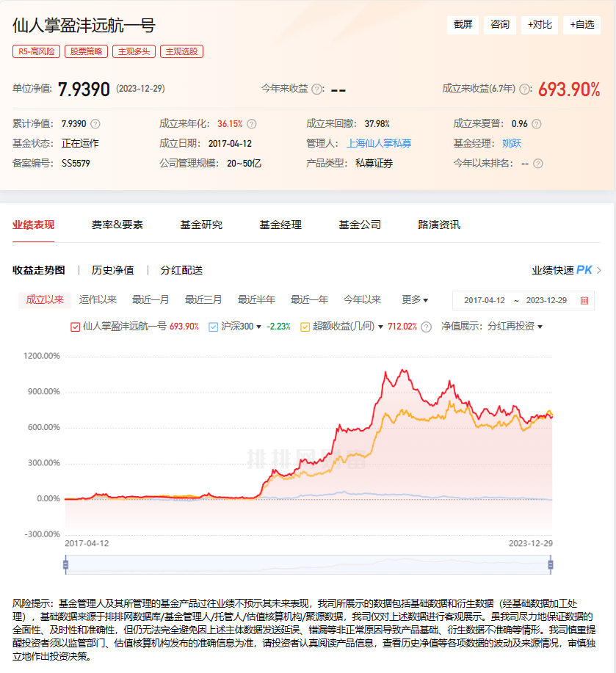Click help icon beside 今年以来排名
This screenshot has width=616, height=673.
pos(538,164)
